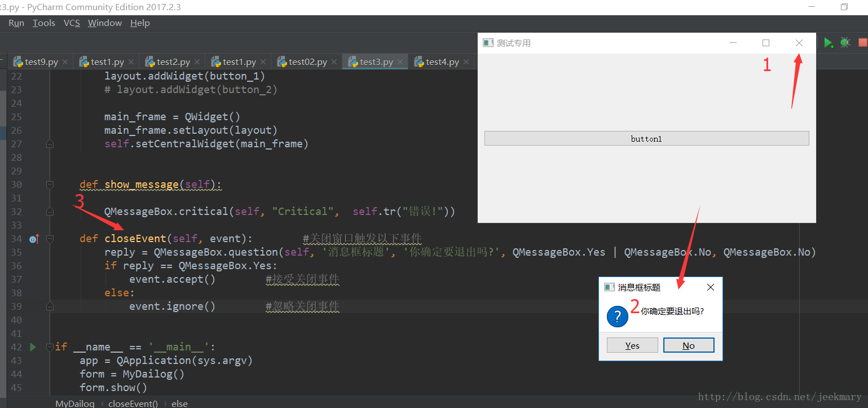
Task: Collapse the if __name__ block at line 42
Action: [50, 346]
